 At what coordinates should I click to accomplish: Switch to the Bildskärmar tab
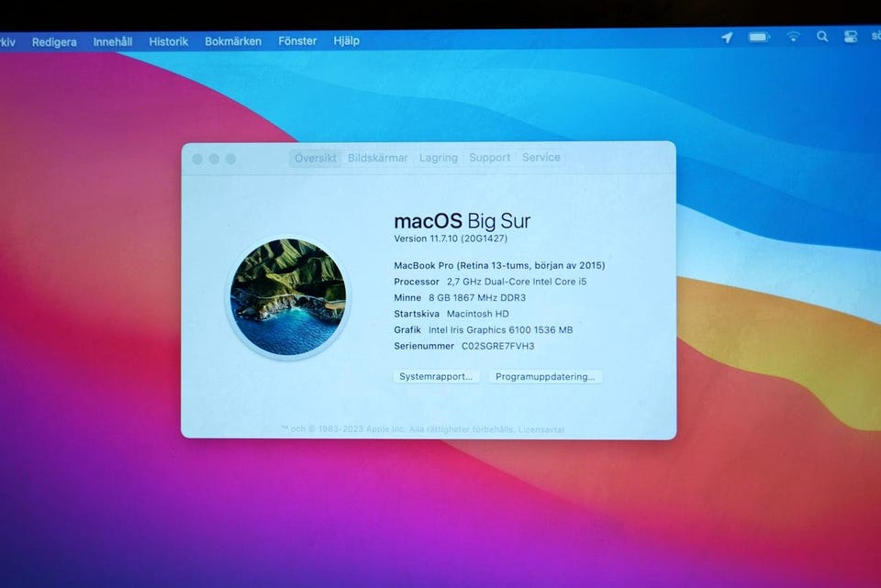tap(377, 158)
